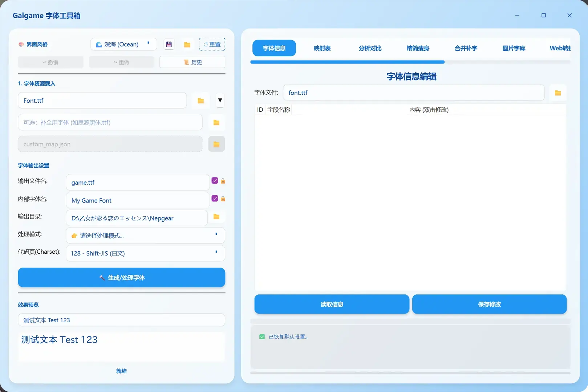The width and height of the screenshot is (588, 392).
Task: Click the preview text input 测试文本 Test 123
Action: [121, 320]
